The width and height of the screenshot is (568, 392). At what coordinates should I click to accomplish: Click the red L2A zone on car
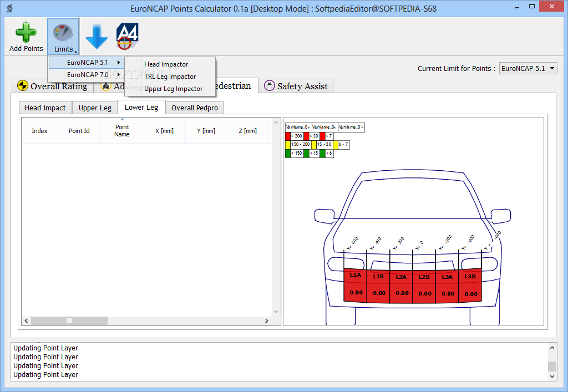401,287
